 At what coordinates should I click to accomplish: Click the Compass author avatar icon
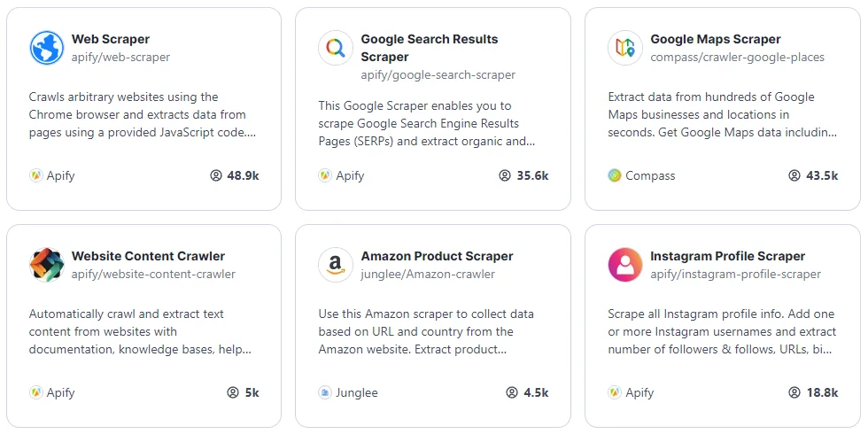tap(615, 175)
